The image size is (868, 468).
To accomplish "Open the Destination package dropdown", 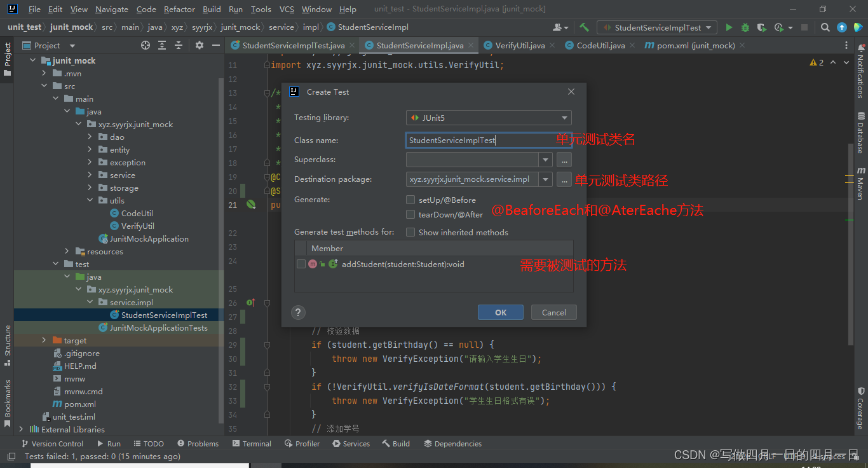I will click(x=545, y=179).
